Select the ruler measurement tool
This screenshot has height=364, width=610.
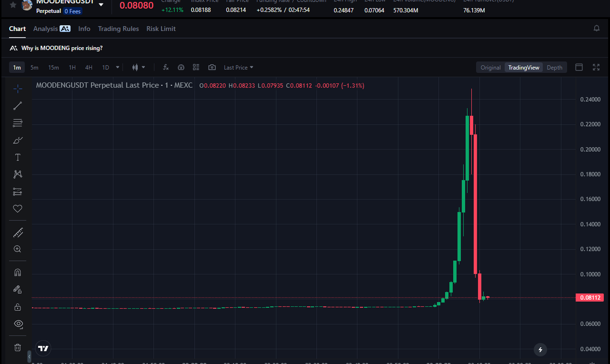[17, 232]
